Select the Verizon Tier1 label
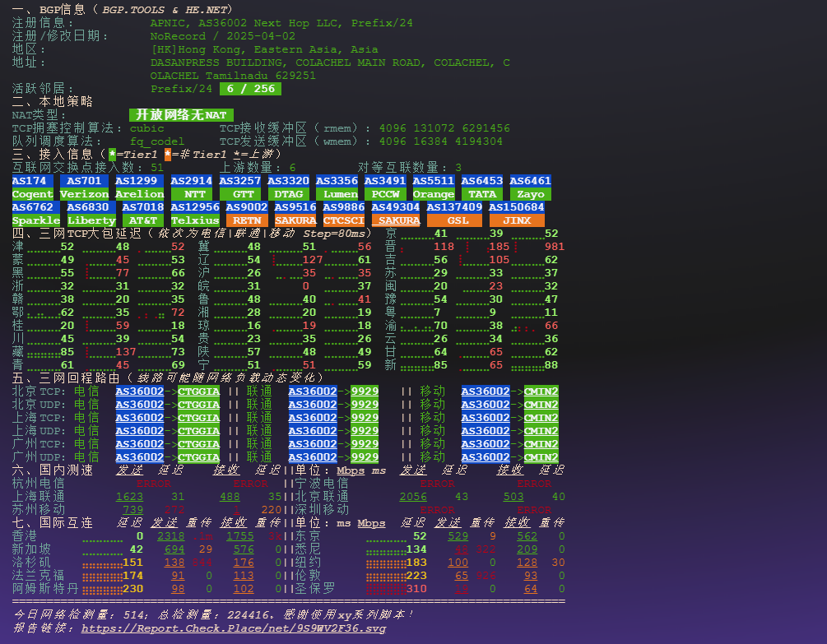Image resolution: width=827 pixels, height=644 pixels. point(85,194)
